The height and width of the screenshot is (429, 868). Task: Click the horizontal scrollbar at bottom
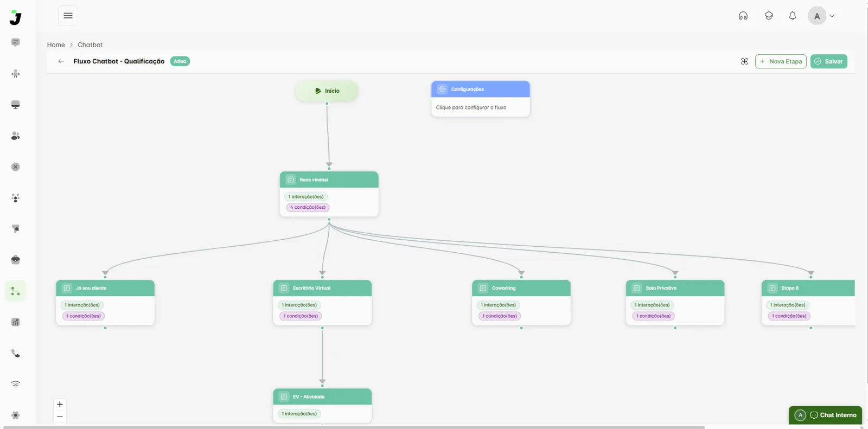(x=354, y=427)
